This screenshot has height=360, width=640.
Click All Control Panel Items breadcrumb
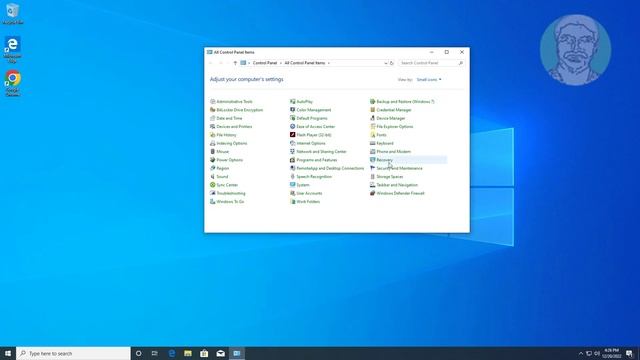[304, 63]
